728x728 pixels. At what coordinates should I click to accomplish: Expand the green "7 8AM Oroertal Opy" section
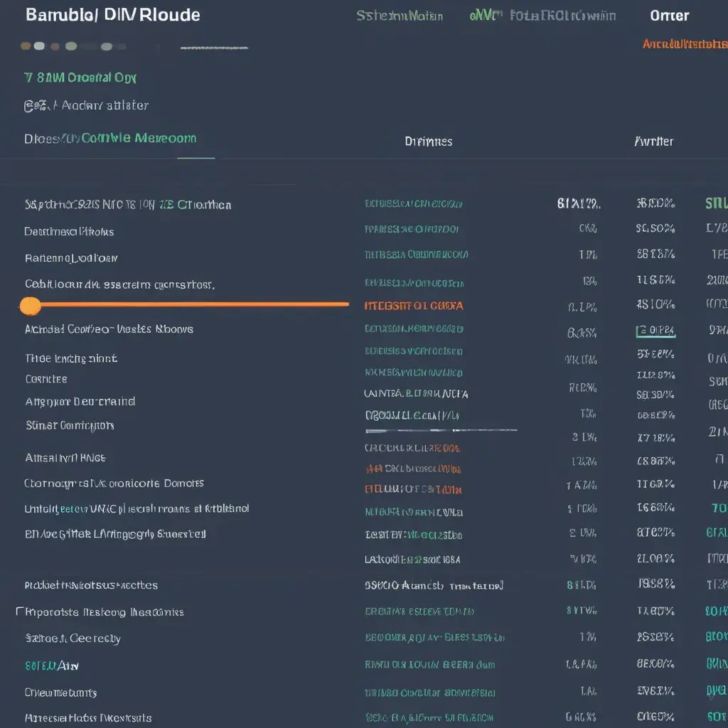(x=80, y=77)
